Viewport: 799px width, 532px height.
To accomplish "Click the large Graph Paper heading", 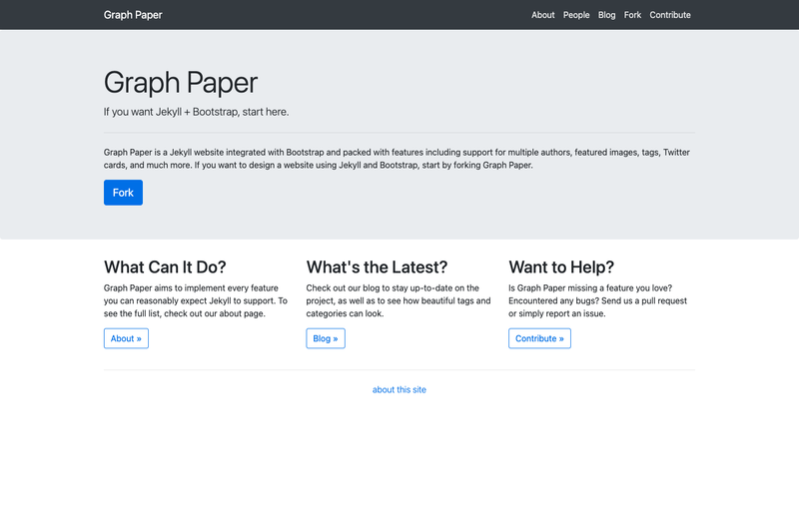I will pos(181,83).
